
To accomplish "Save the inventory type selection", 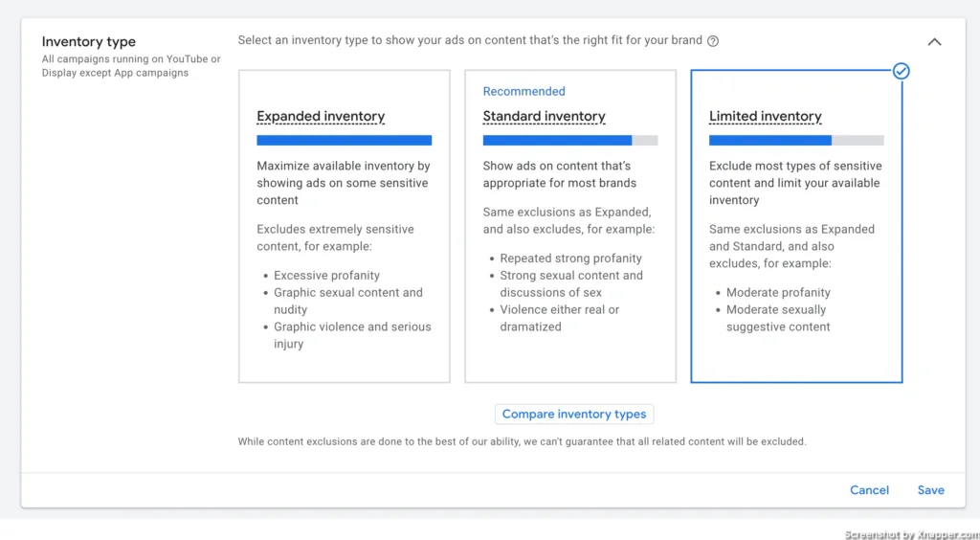I will pyautogui.click(x=930, y=490).
